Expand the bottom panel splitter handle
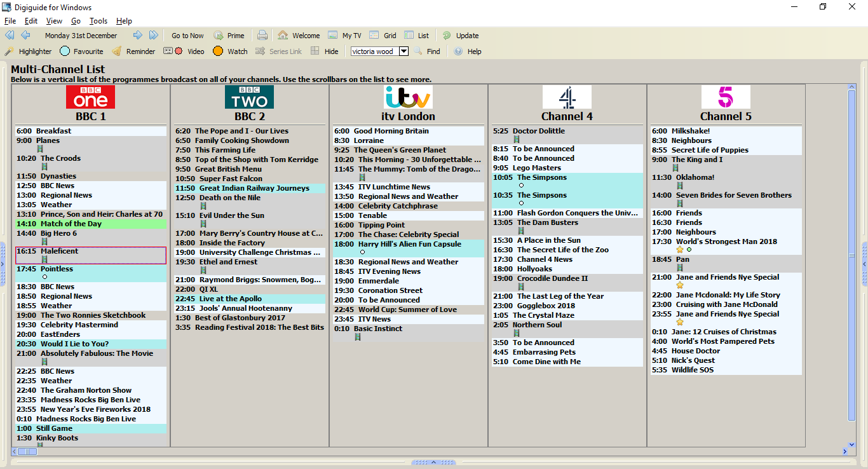The width and height of the screenshot is (868, 469). coord(434,462)
